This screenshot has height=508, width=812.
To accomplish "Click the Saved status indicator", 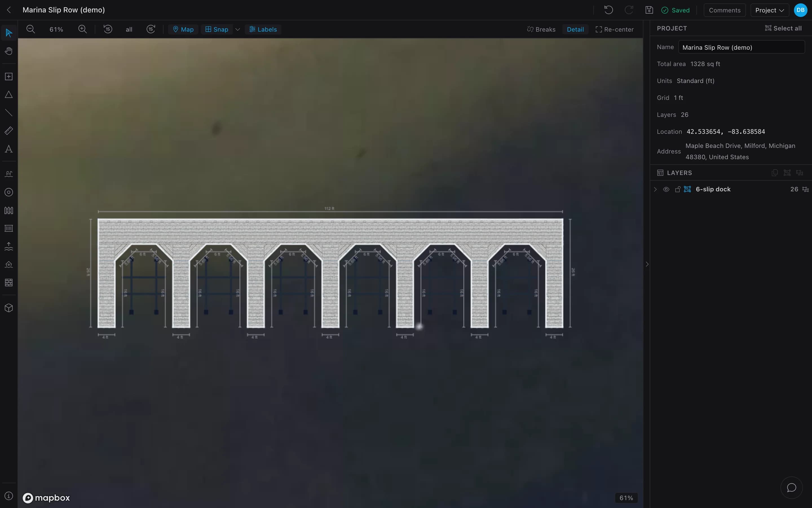I will coord(676,10).
